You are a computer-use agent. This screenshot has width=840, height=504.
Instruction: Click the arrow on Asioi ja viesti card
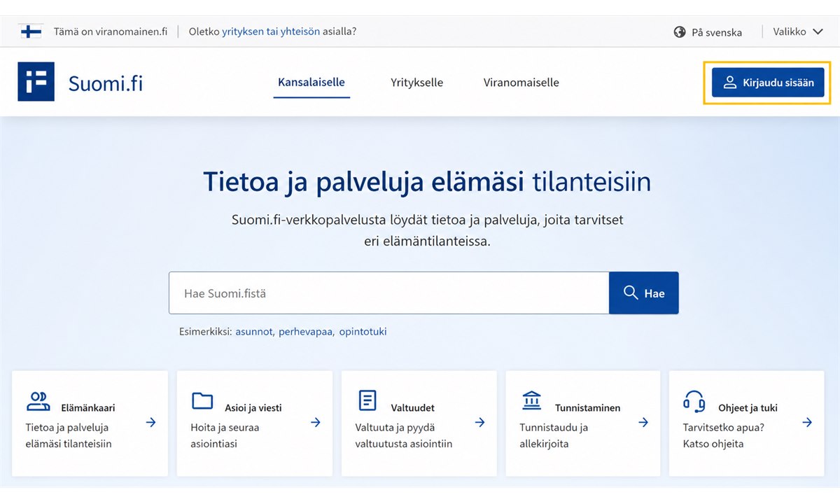pos(315,422)
